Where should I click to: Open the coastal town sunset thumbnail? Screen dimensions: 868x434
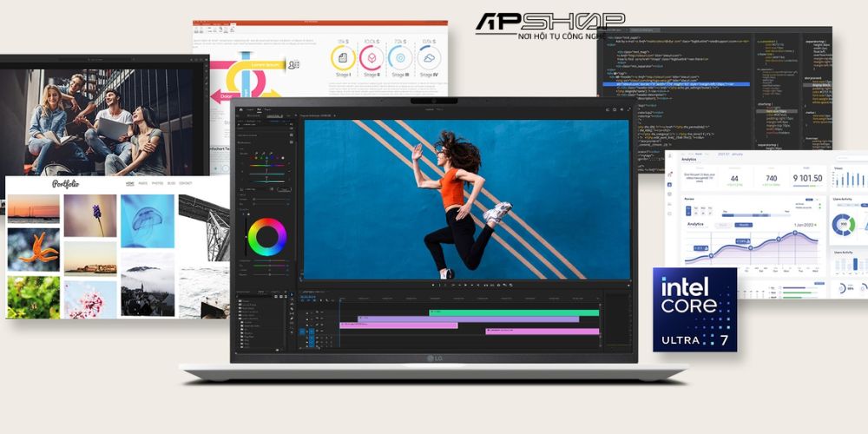pyautogui.click(x=90, y=259)
